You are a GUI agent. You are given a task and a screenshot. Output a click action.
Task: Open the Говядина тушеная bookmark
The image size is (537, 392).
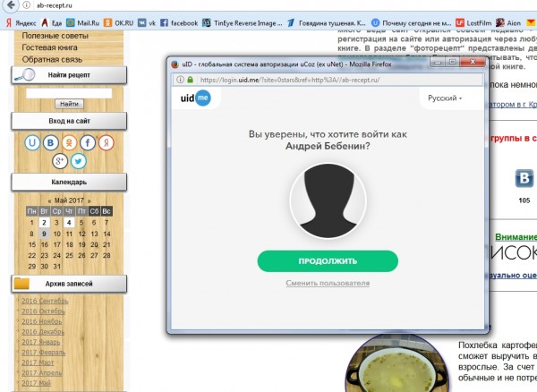(327, 23)
